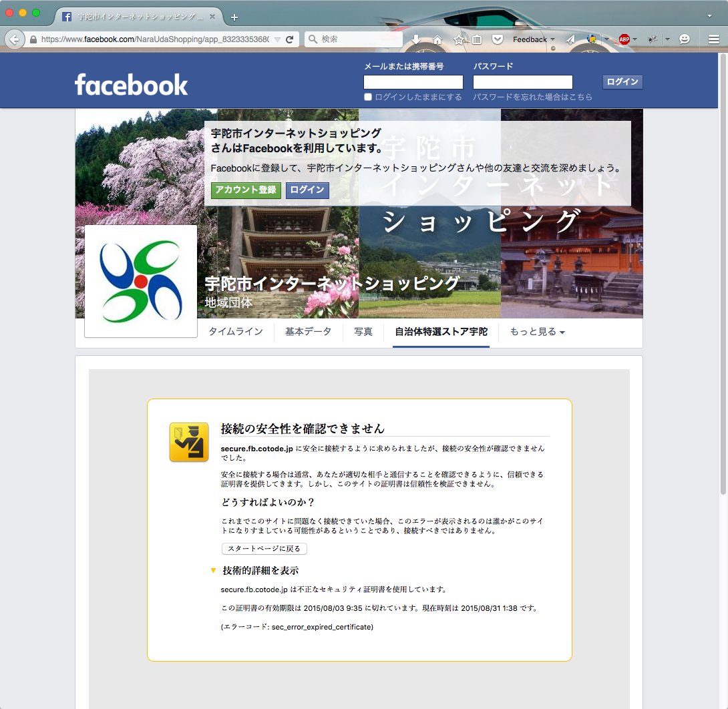Bookmark this page with the star icon

point(459,39)
